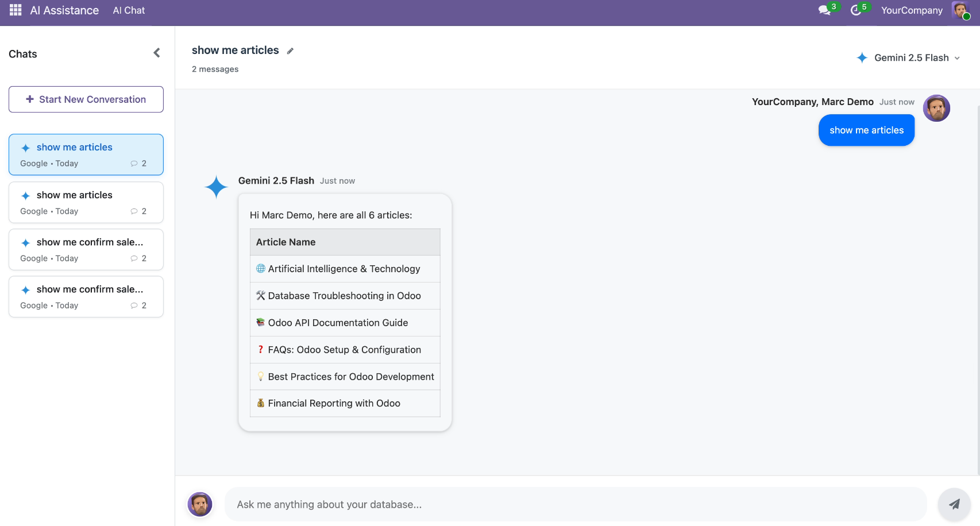Focus the 'Ask me anything' message field
This screenshot has width=980, height=526.
[576, 504]
